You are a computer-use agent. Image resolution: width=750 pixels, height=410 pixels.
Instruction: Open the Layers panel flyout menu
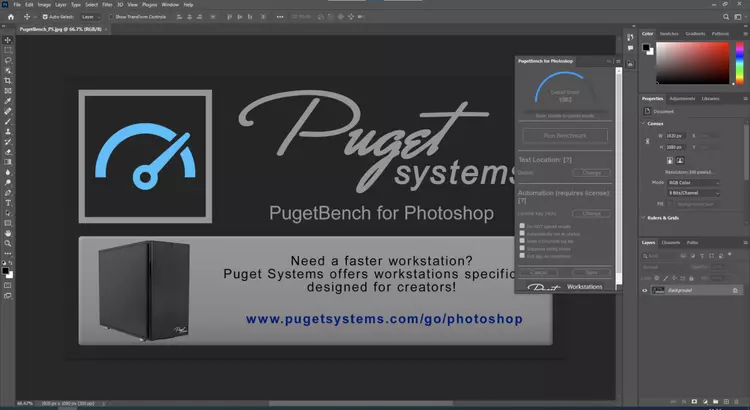tap(745, 243)
